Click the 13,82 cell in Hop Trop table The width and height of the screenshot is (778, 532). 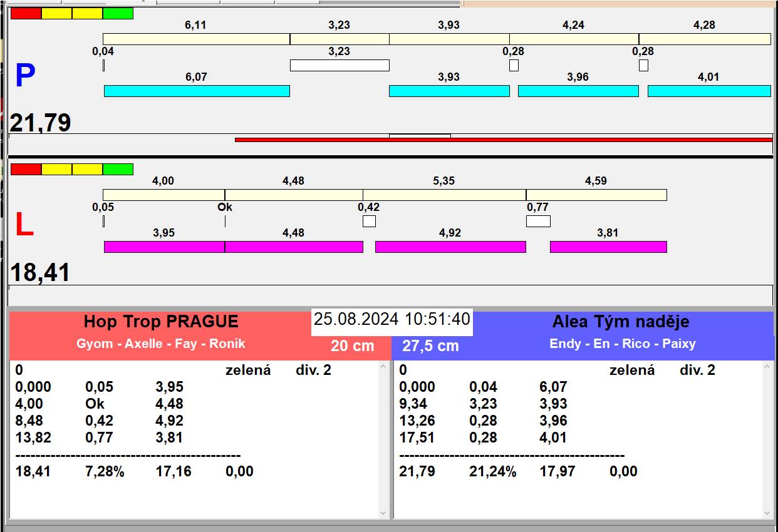33,437
